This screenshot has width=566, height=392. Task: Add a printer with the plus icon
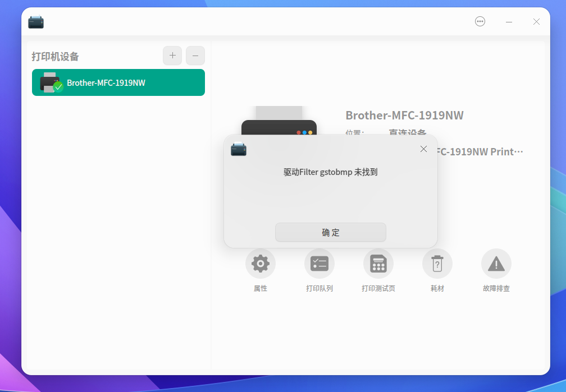pyautogui.click(x=172, y=56)
